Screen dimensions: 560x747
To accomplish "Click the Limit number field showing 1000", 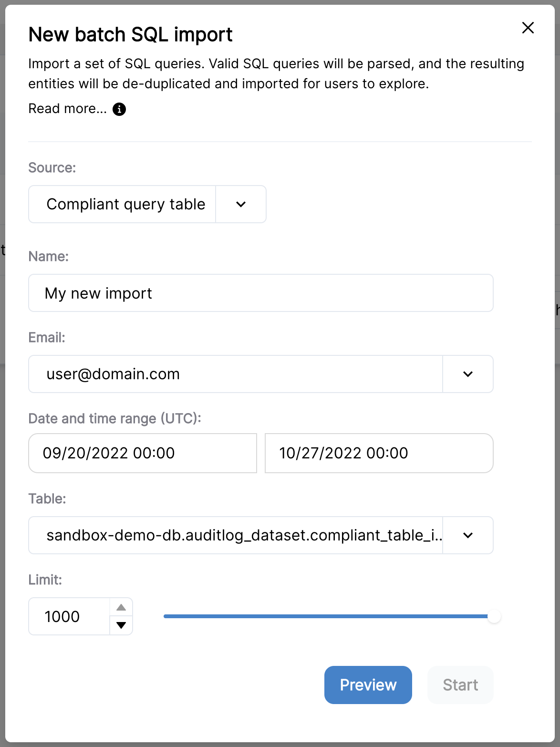I will tap(70, 616).
